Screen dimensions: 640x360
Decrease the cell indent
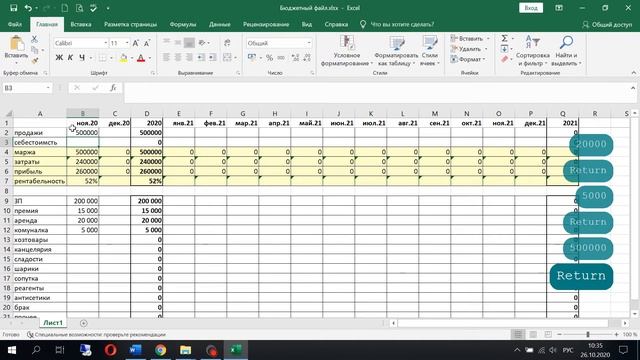(201, 58)
